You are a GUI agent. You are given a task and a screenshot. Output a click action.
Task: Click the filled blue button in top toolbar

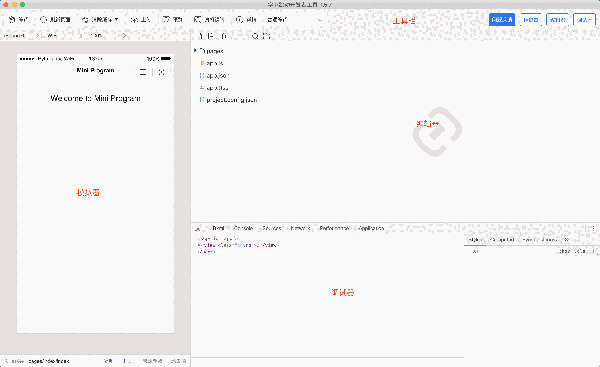(502, 20)
